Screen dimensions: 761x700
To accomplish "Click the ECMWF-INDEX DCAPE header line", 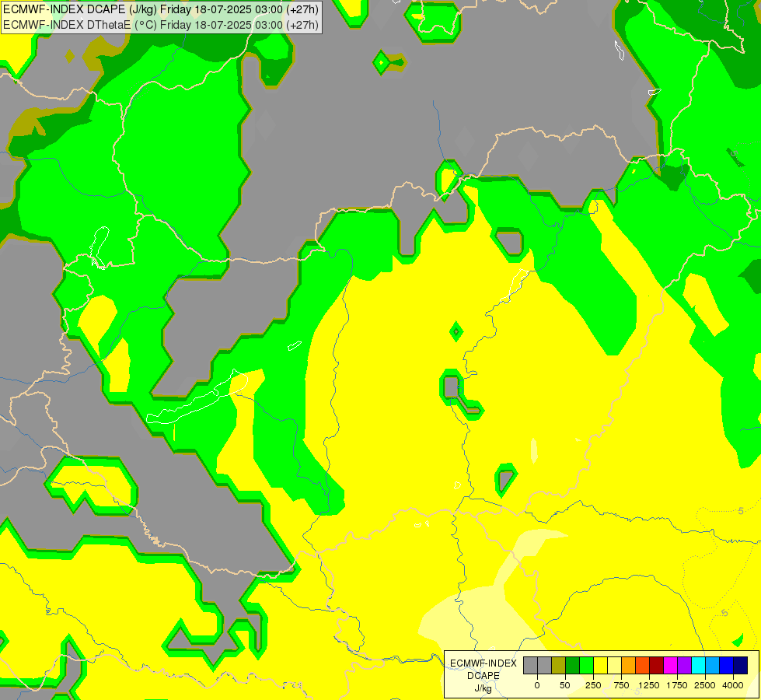I will (161, 9).
